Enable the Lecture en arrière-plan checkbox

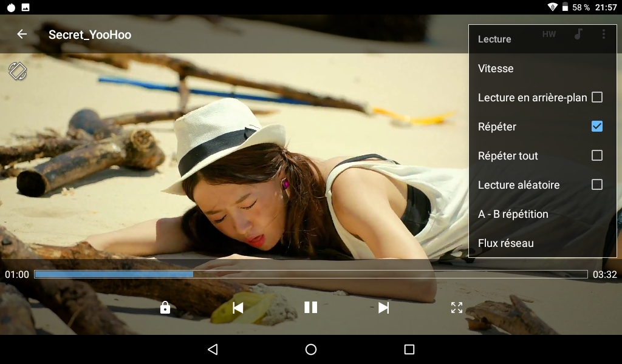pyautogui.click(x=596, y=97)
